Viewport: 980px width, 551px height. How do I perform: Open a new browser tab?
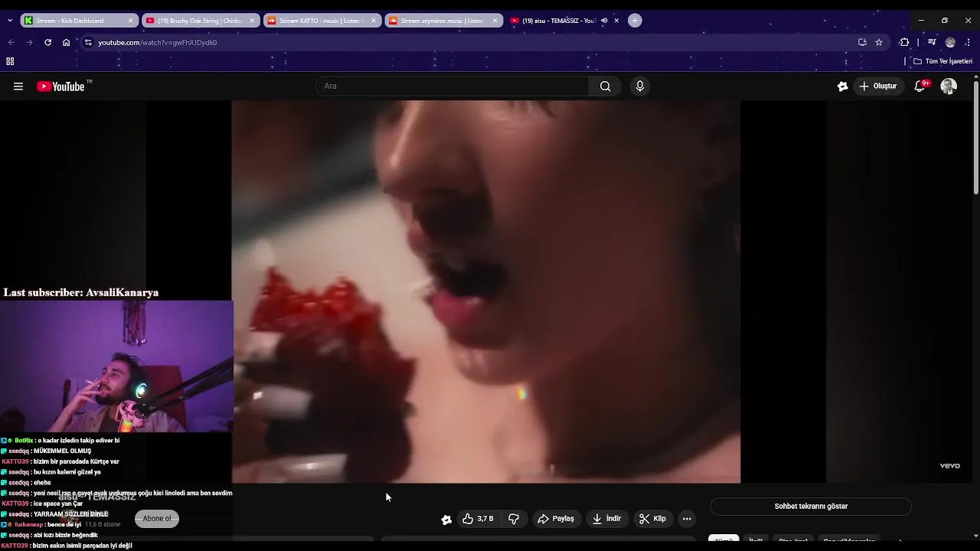point(635,21)
